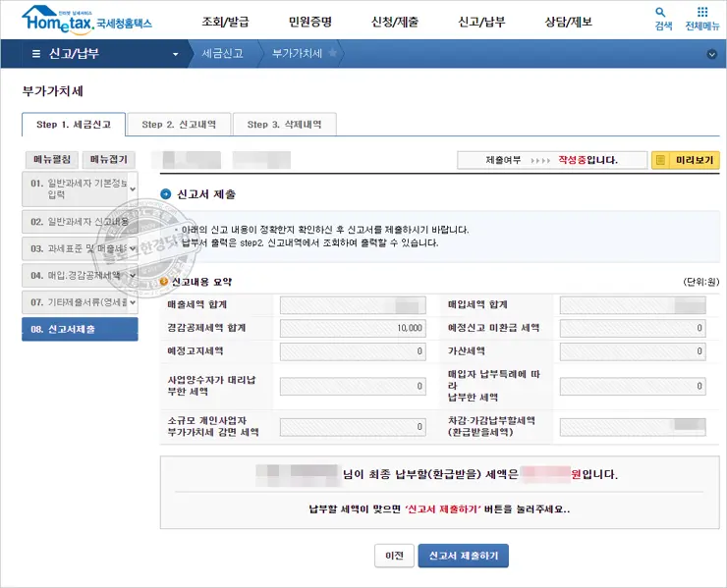Image resolution: width=727 pixels, height=588 pixels.
Task: Click the 소규모 개인사업자 부가가치세 감면 세액 field
Action: pyautogui.click(x=353, y=427)
